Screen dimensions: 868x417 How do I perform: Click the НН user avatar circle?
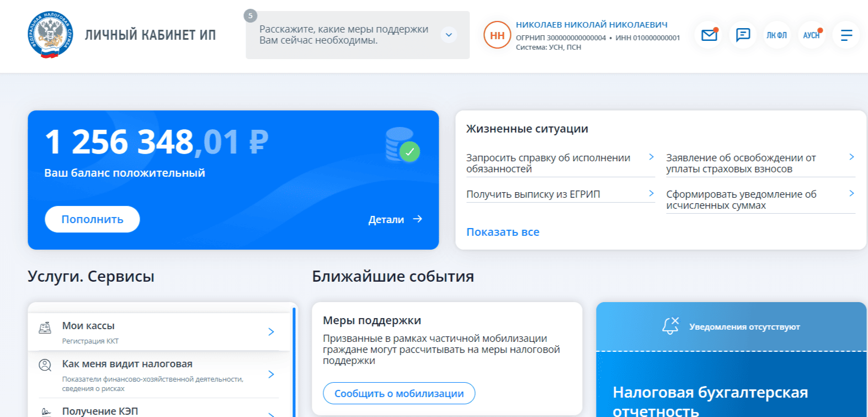coord(497,35)
